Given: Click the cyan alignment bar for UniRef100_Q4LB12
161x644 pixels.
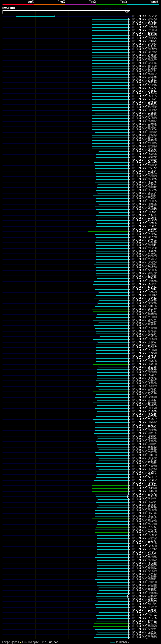Looking at the screenshot, I should click(111, 80).
